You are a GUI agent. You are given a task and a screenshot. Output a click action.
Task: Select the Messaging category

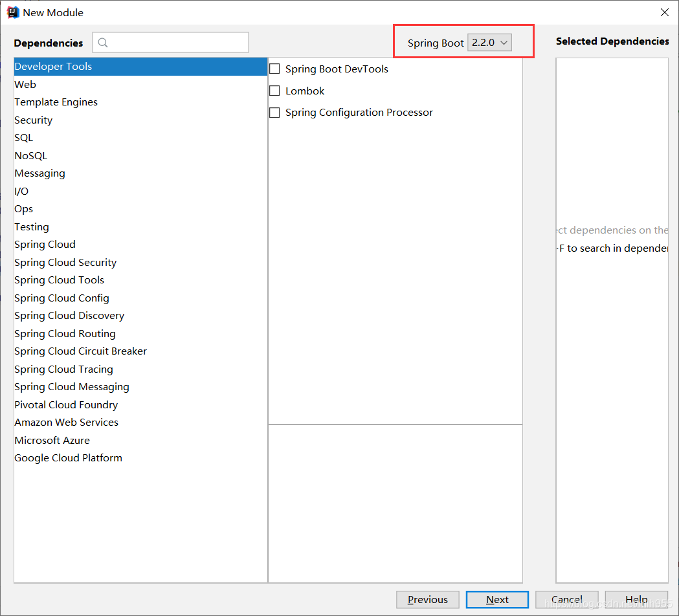coord(140,173)
